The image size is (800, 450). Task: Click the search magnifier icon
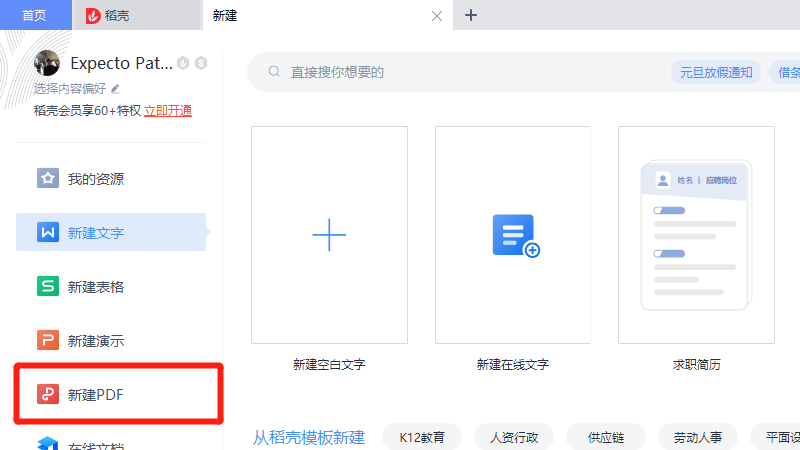point(273,72)
